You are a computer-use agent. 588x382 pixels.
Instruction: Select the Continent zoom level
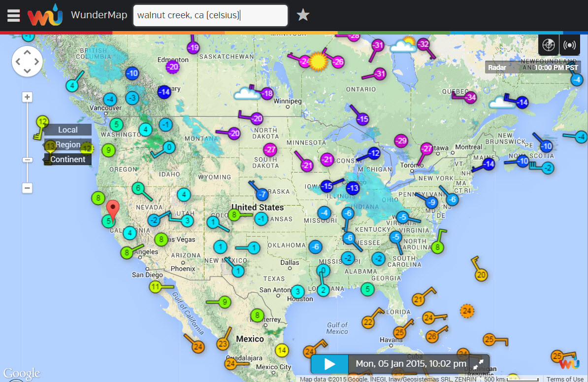tap(68, 159)
